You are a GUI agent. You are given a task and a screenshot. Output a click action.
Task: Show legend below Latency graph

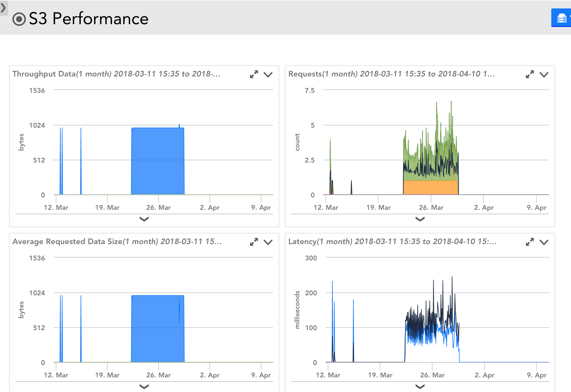tap(420, 387)
